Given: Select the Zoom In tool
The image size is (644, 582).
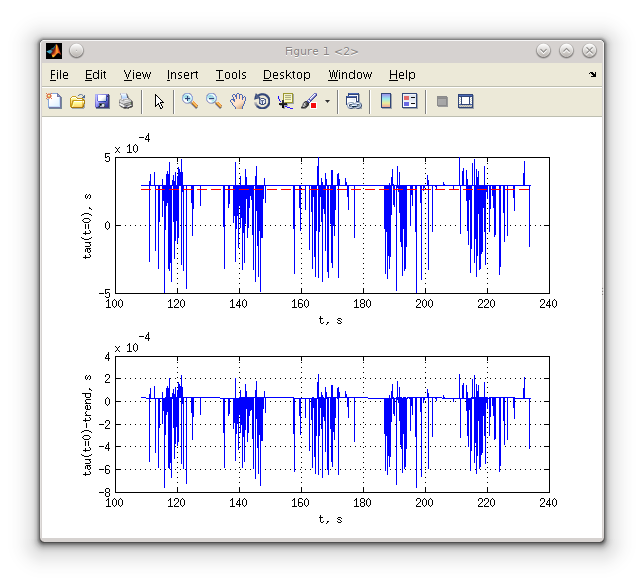Looking at the screenshot, I should coord(189,101).
